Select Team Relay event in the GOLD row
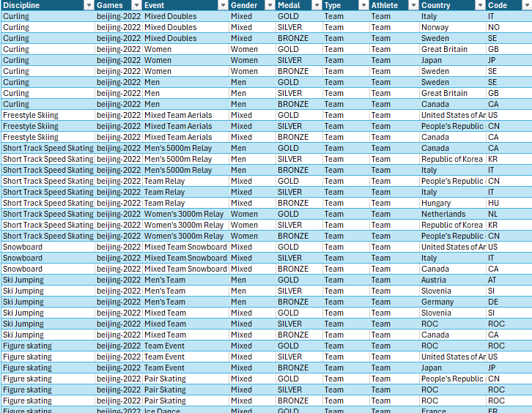This screenshot has height=413, width=532. (x=185, y=181)
